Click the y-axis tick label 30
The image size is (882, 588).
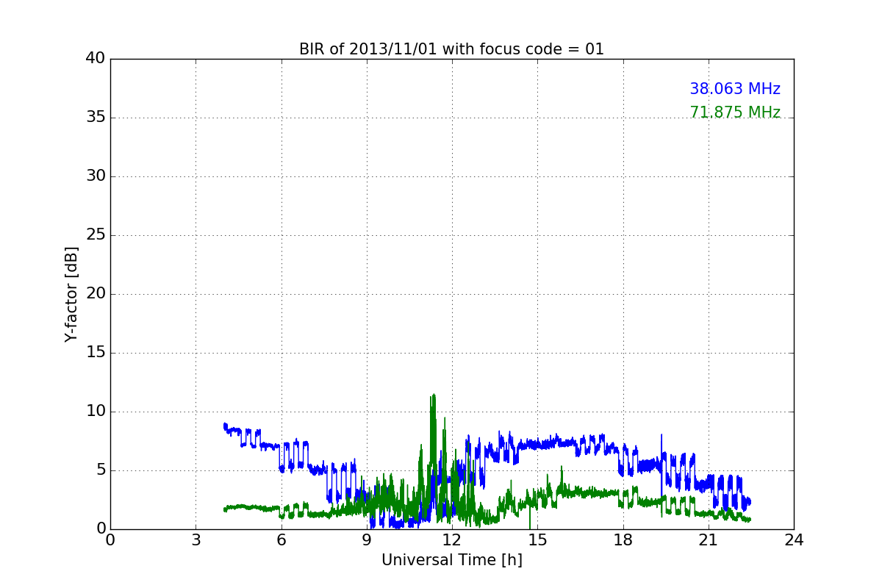click(x=96, y=176)
